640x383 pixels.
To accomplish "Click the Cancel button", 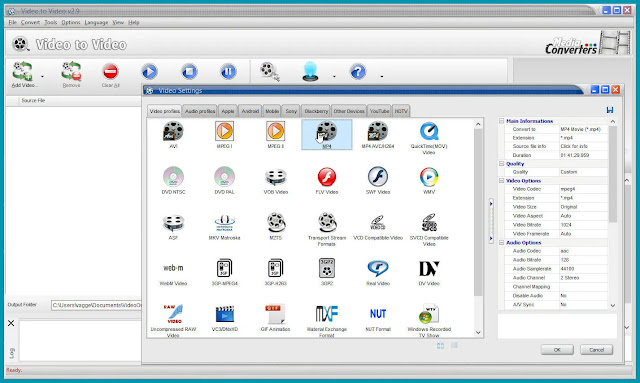I will click(x=596, y=350).
